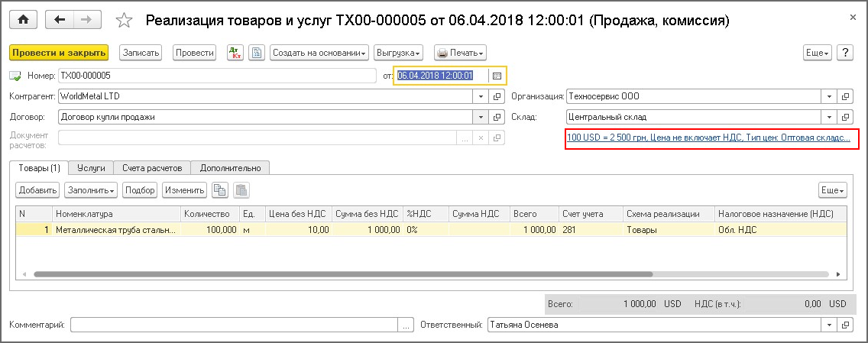Image resolution: width=868 pixels, height=343 pixels.
Task: Open the help question mark button
Action: coord(844,53)
